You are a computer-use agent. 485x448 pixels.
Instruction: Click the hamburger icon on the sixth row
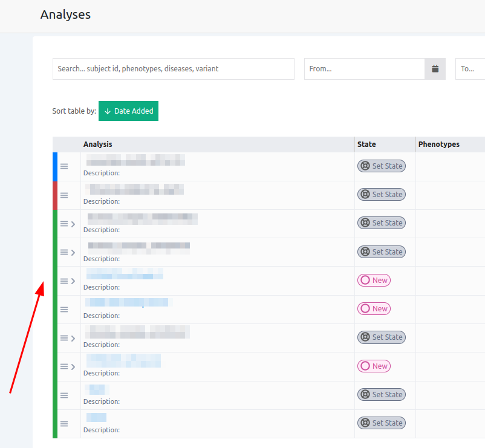(64, 310)
